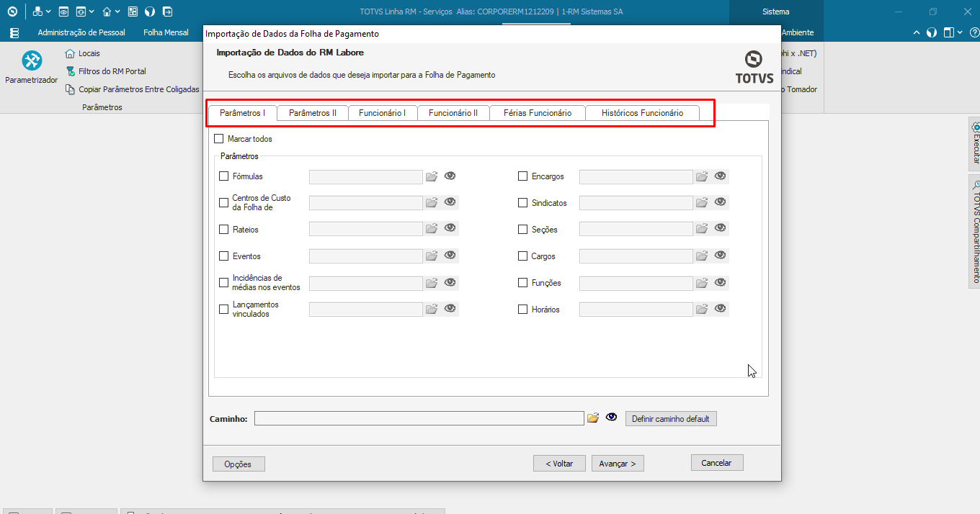Click the house icon in the quick access toolbar
Viewport: 980px width, 514px height.
click(x=107, y=12)
